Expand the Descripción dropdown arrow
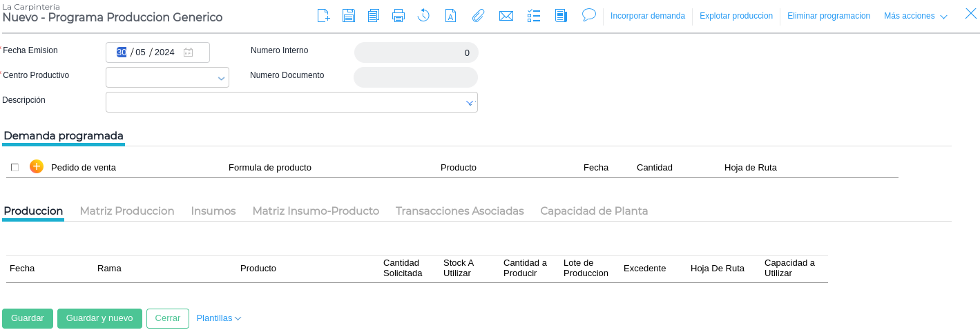Image resolution: width=980 pixels, height=330 pixels. pyautogui.click(x=470, y=103)
